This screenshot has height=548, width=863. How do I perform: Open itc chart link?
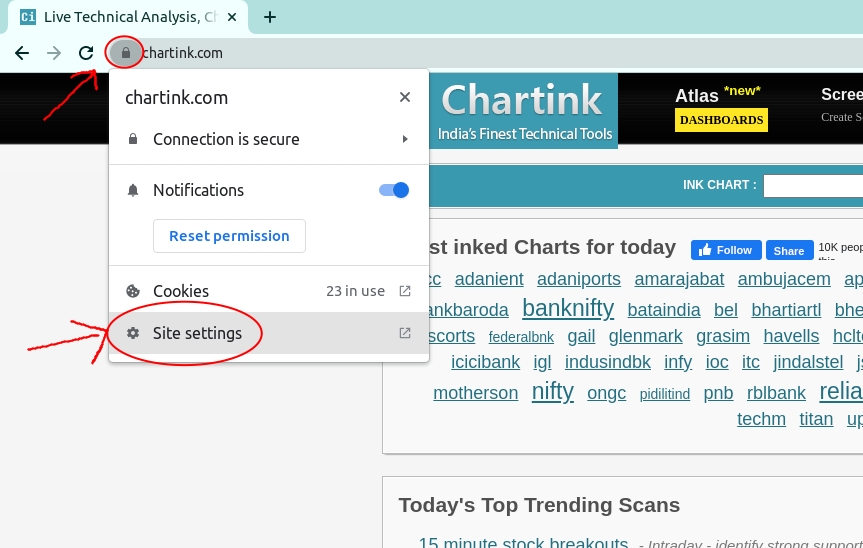pyautogui.click(x=751, y=362)
